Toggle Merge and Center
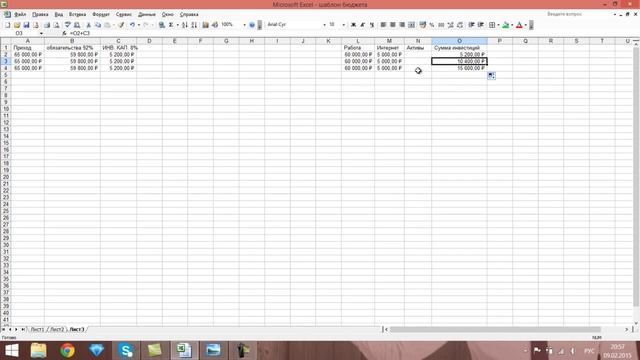640x360 pixels. pos(411,25)
